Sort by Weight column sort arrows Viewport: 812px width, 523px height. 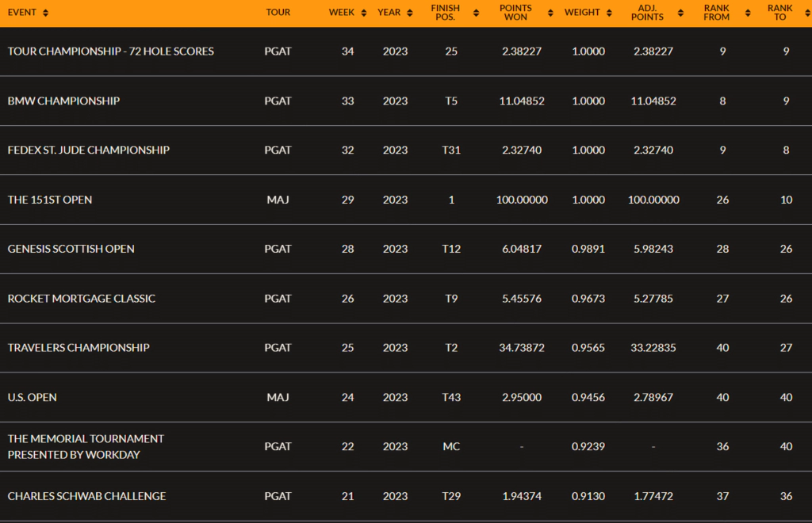[x=609, y=13]
